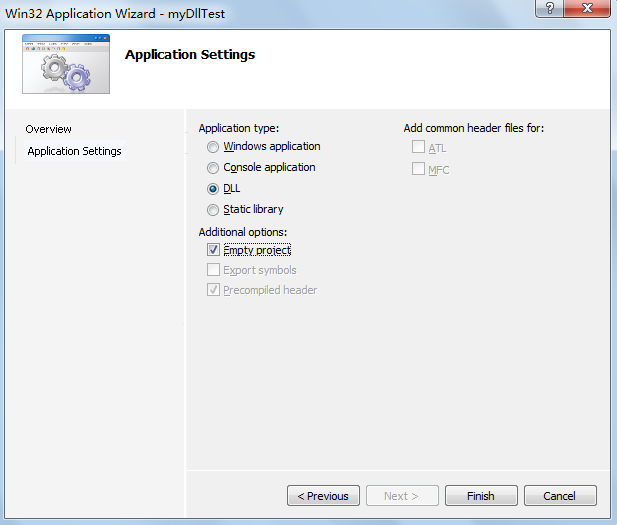The width and height of the screenshot is (617, 525).
Task: Cancel the Win32 Application Wizard
Action: 560,495
